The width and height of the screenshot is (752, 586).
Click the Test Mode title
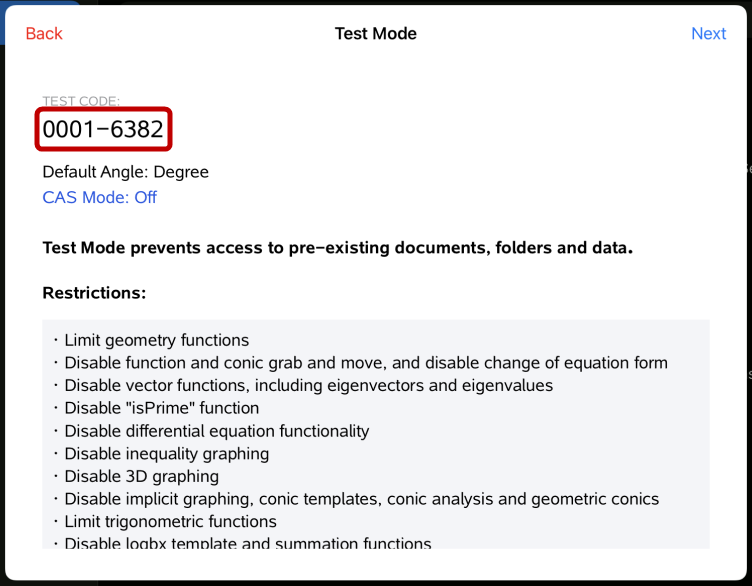coord(375,34)
